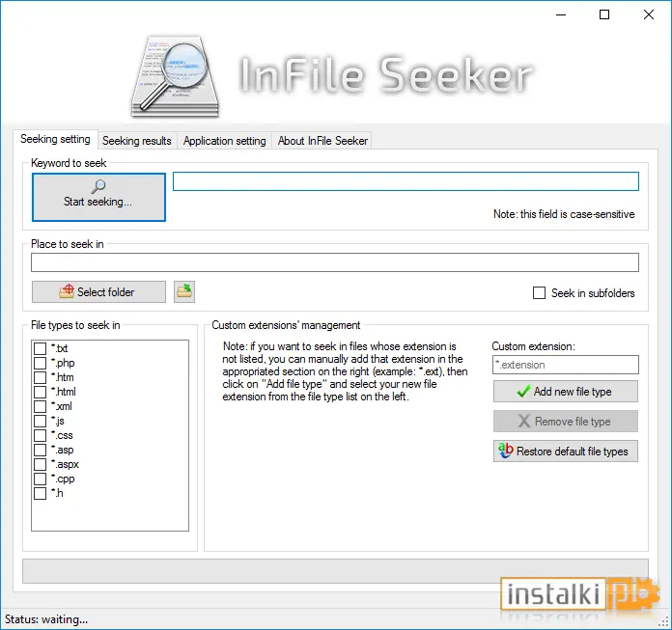Check the *.txt file type
The image size is (672, 630).
[x=41, y=348]
